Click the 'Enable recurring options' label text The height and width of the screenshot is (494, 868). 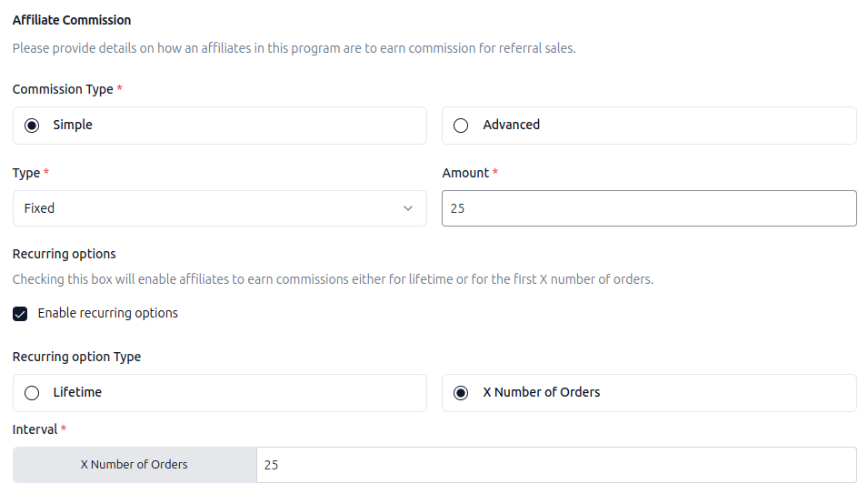point(107,313)
